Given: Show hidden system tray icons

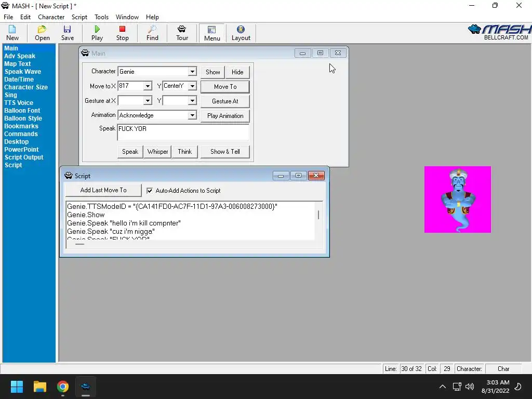Looking at the screenshot, I should (443, 387).
